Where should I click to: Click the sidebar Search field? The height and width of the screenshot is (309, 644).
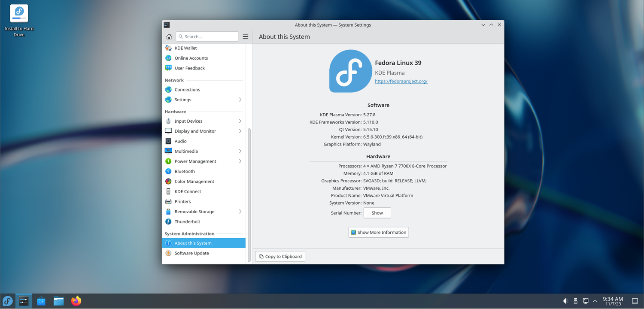[x=207, y=36]
